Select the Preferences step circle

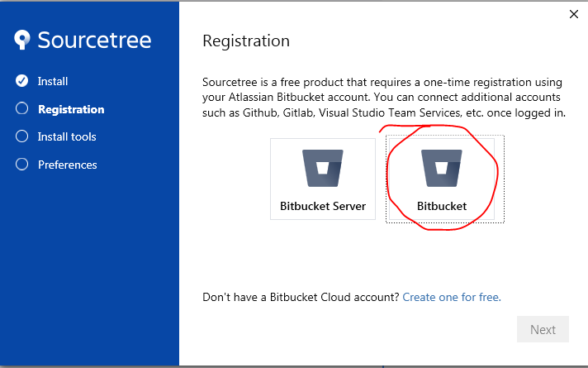coord(21,164)
